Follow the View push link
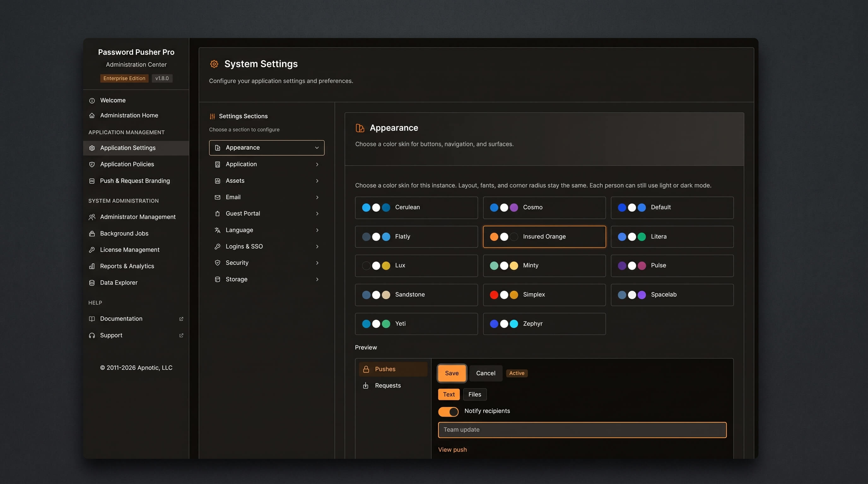The image size is (868, 484). coord(452,450)
